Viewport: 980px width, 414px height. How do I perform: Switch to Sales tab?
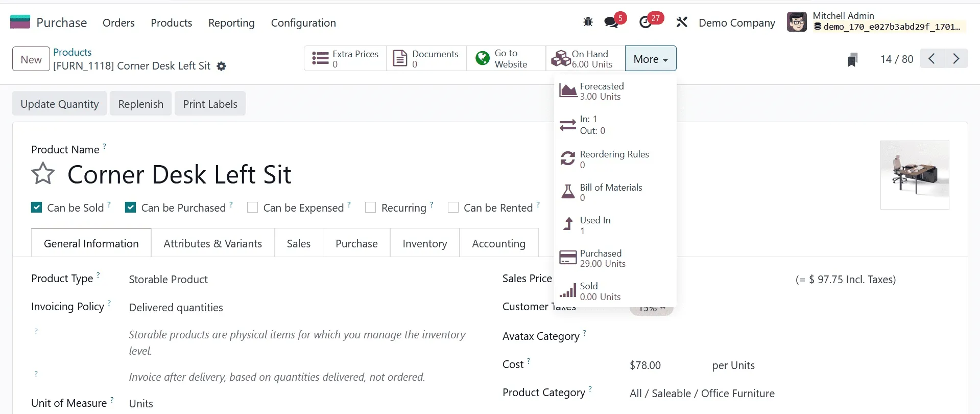pyautogui.click(x=299, y=243)
